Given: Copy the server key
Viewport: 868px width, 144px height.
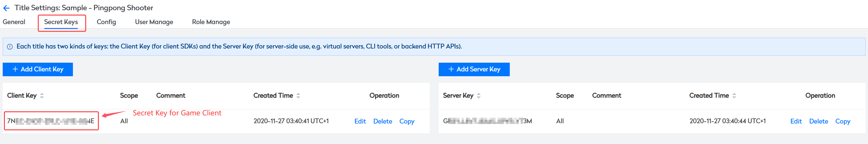Looking at the screenshot, I should [842, 121].
